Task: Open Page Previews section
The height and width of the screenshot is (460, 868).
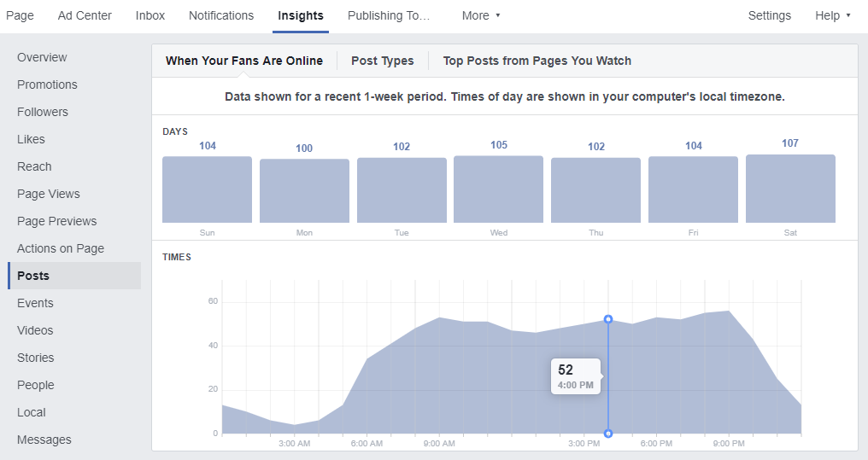Action: click(56, 221)
